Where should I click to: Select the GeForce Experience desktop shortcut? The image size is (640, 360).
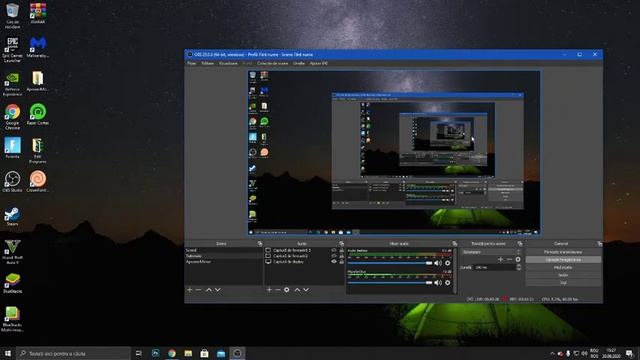coord(12,84)
